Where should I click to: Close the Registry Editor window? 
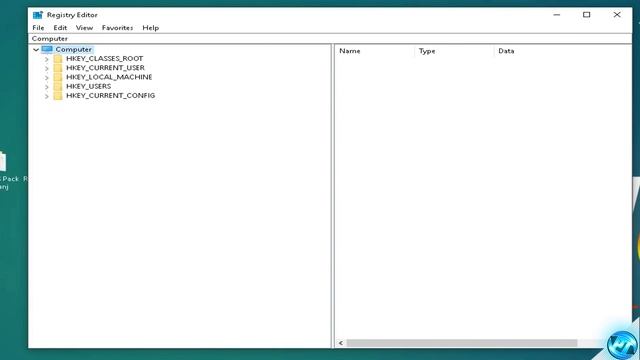[617, 15]
